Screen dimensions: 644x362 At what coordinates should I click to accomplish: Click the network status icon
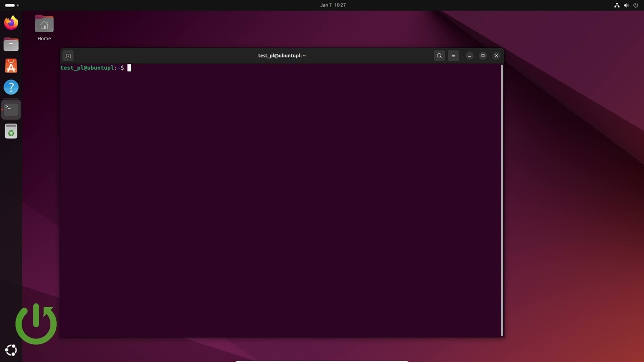pyautogui.click(x=617, y=5)
